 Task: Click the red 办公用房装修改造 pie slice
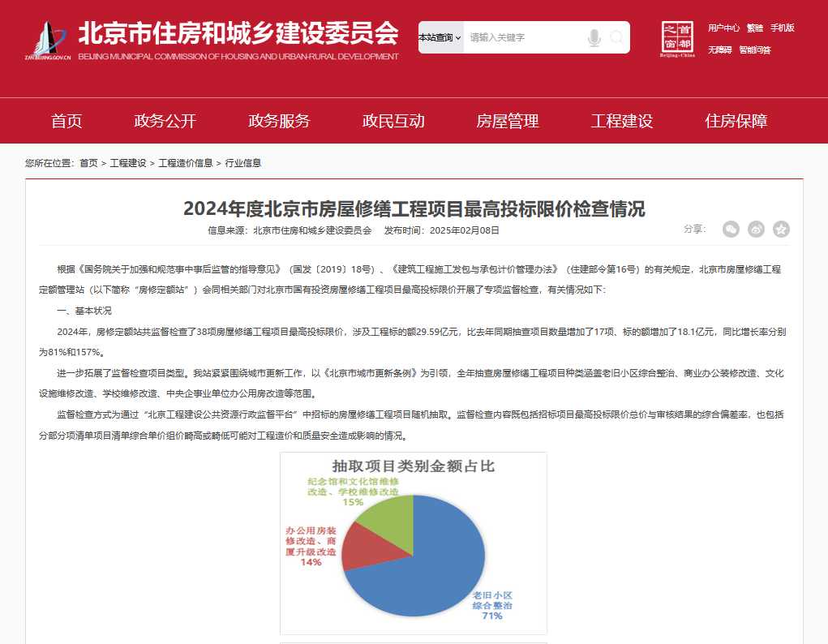(x=370, y=547)
